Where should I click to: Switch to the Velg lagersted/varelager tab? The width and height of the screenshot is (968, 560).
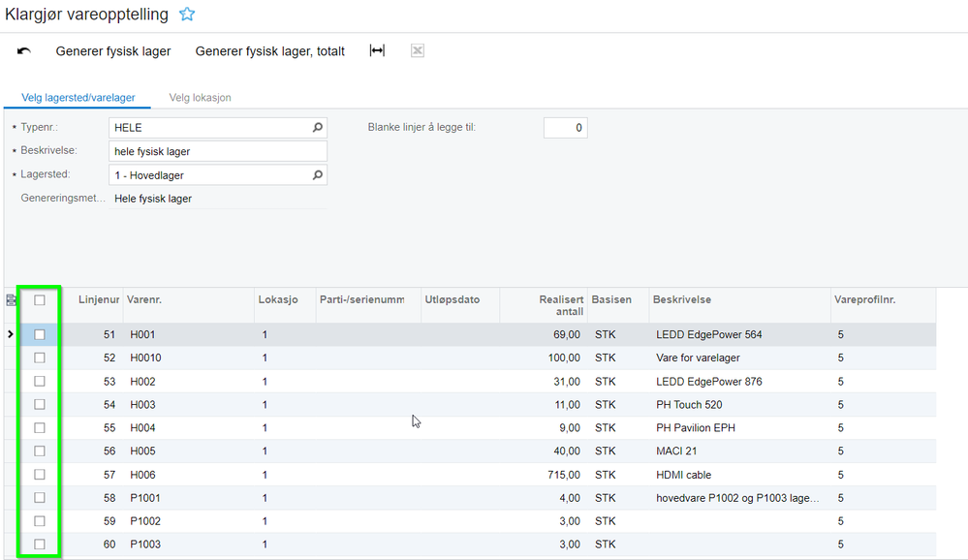click(x=78, y=98)
